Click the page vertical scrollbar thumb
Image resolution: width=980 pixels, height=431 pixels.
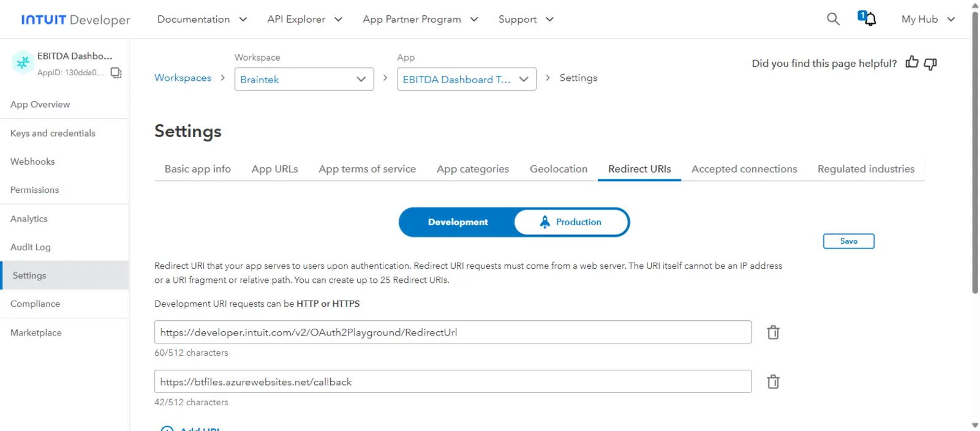point(975,152)
